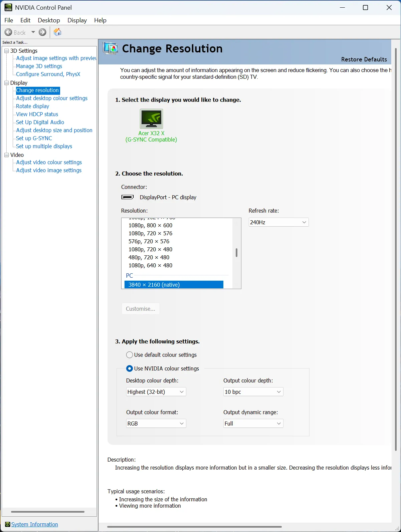Screen dimensions: 401x532
Task: Click Restore Defaults link
Action: pos(364,59)
